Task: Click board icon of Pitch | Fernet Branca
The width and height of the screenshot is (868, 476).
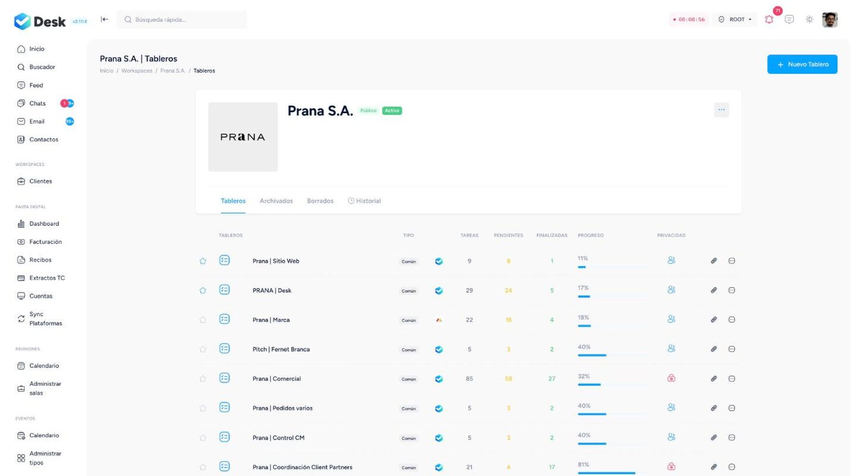Action: (x=224, y=349)
